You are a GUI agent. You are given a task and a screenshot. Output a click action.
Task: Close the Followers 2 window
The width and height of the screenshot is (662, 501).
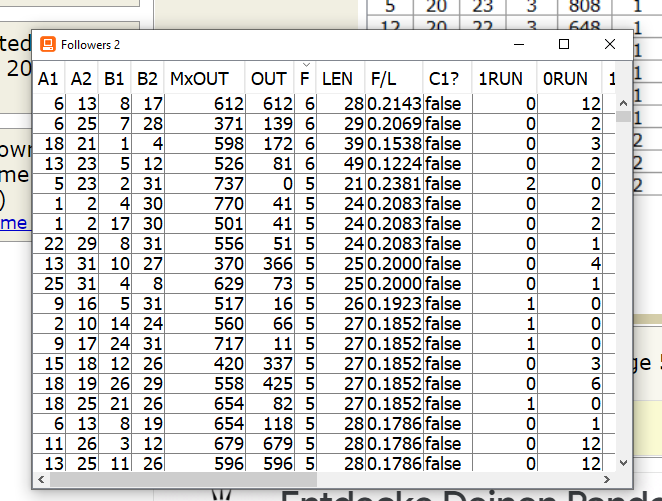coord(610,44)
